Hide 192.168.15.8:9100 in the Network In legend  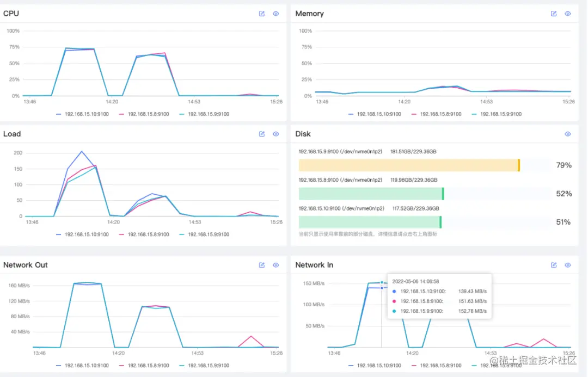click(437, 365)
